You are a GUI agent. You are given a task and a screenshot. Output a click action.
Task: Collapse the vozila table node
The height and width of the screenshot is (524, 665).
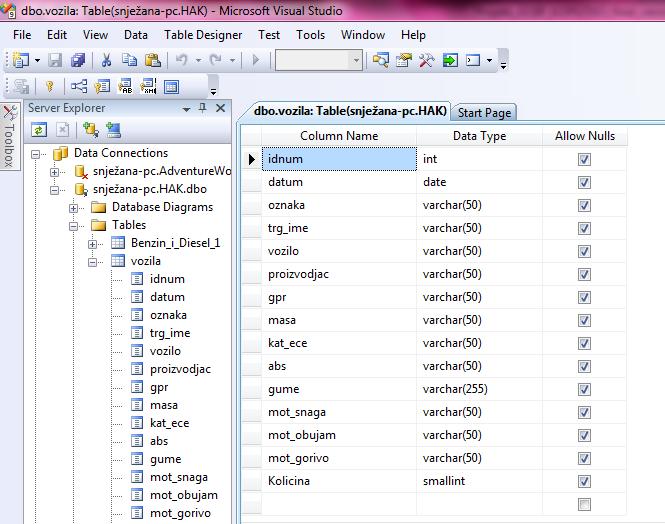click(92, 262)
